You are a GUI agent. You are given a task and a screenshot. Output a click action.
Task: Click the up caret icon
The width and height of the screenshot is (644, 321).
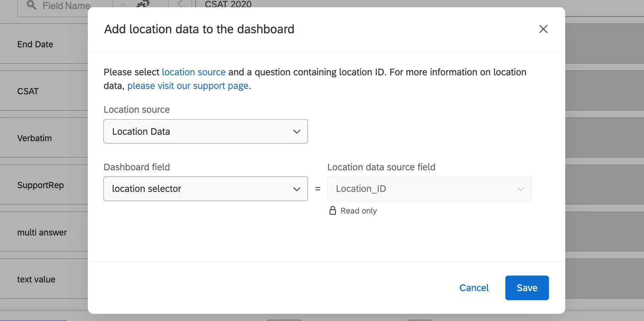(x=123, y=5)
